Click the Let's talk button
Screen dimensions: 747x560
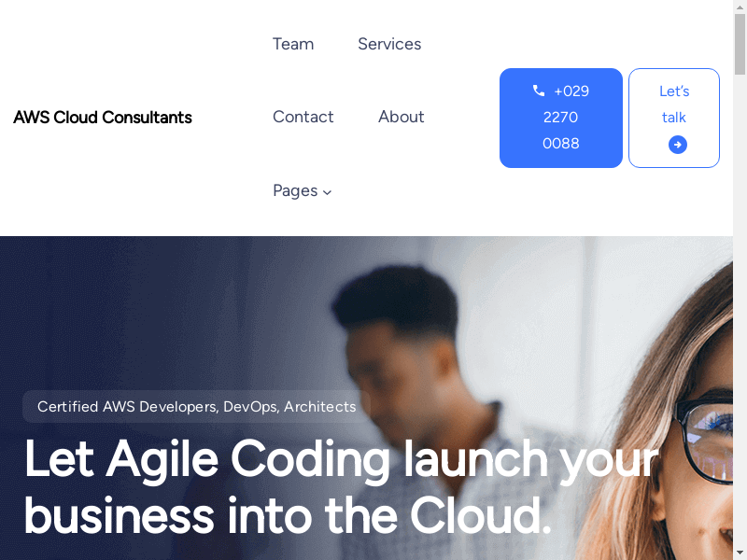673,118
